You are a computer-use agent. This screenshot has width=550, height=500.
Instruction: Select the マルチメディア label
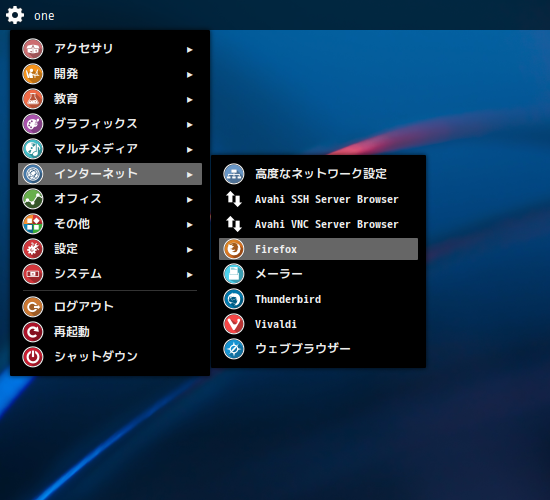[x=96, y=149]
